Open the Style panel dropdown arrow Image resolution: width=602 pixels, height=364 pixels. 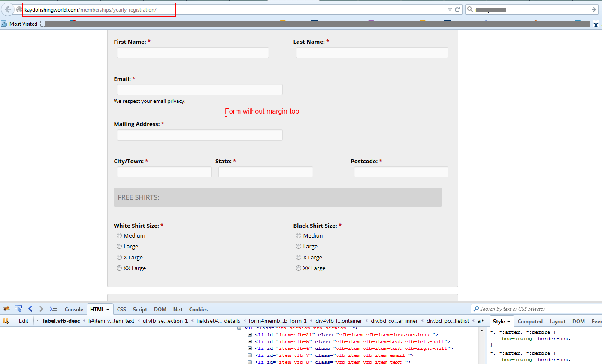(x=509, y=321)
